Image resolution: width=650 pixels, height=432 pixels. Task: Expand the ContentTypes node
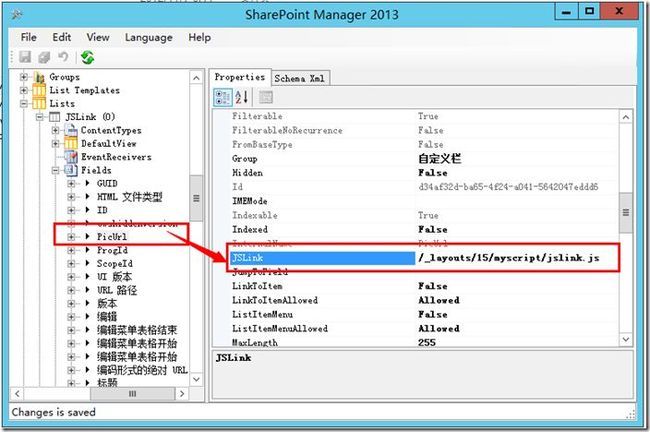56,130
